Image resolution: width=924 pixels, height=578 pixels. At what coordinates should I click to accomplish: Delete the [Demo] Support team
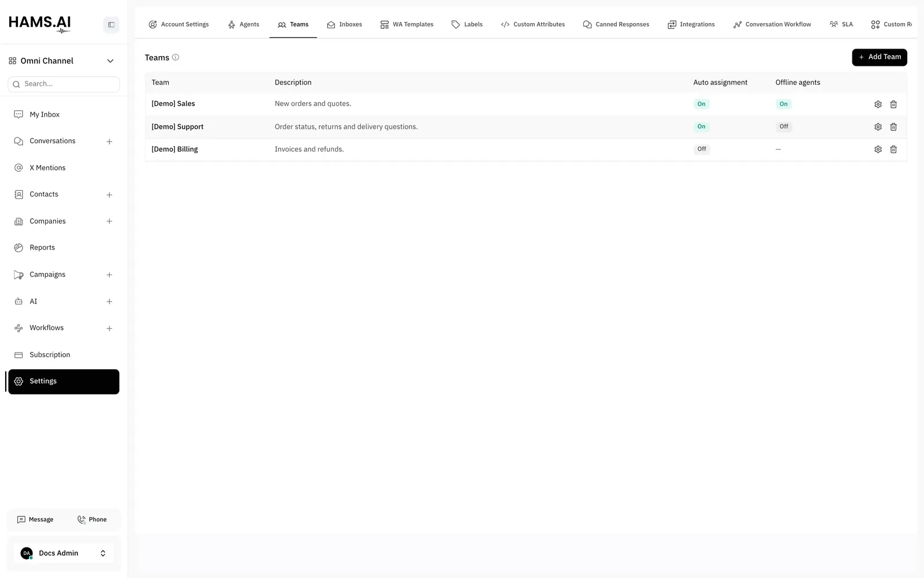click(893, 127)
